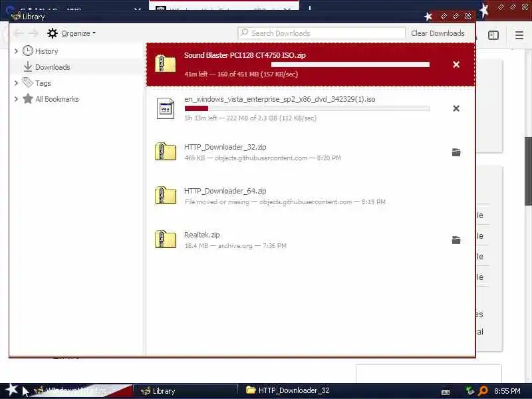Select the HTTP_Downloader_64.zip file name
Image resolution: width=532 pixels, height=399 pixels.
click(225, 191)
